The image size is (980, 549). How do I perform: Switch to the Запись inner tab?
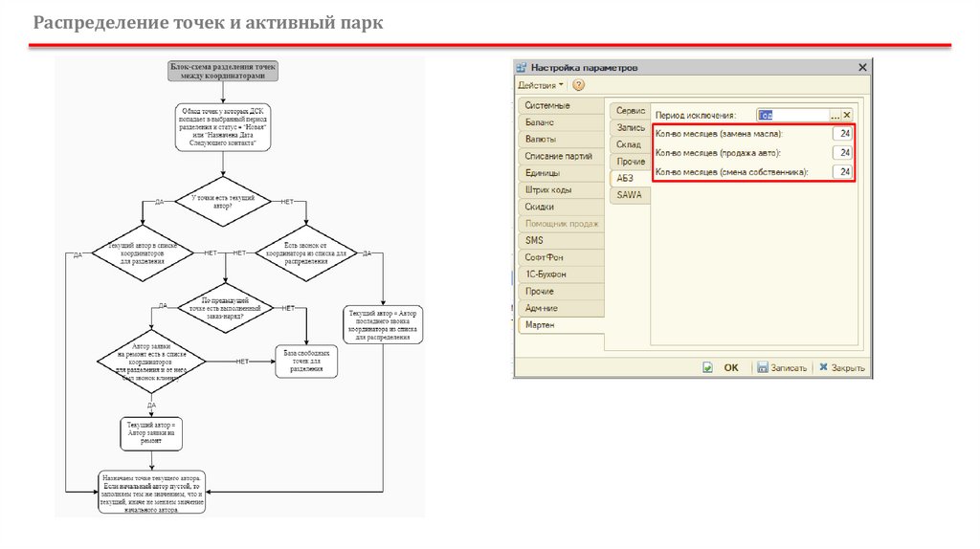tap(630, 127)
